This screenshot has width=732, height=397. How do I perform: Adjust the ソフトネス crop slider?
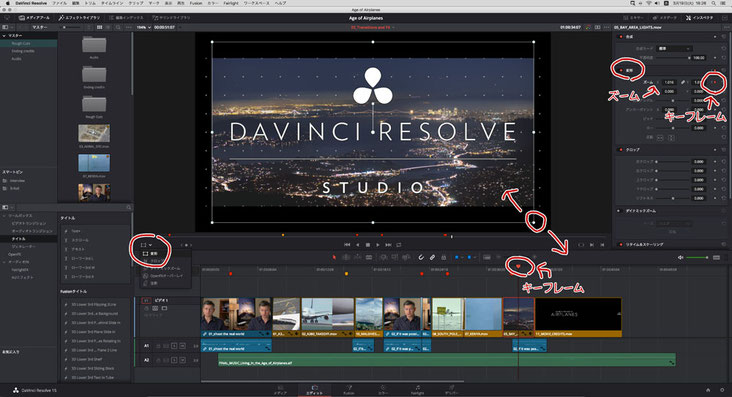point(673,198)
